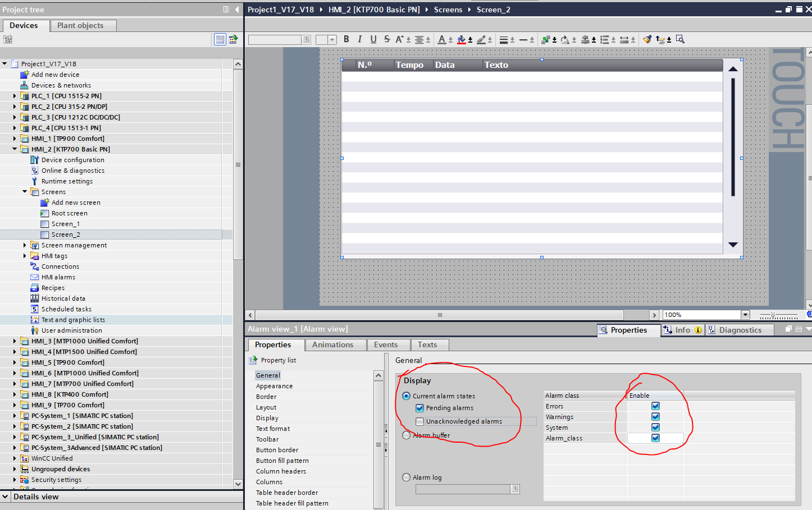This screenshot has width=812, height=510.
Task: Apply italic formatting in the toolbar
Action: 360,39
